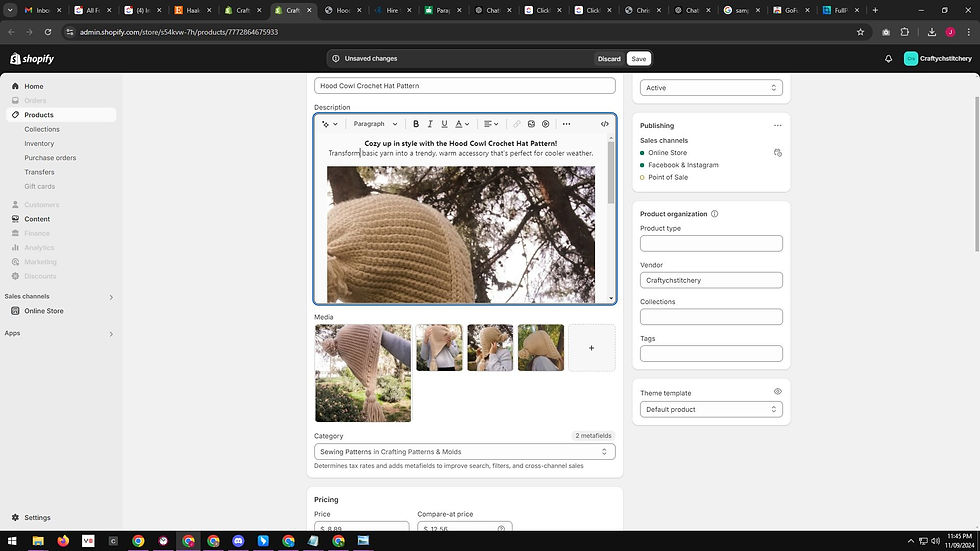Expand the Apps section
The width and height of the screenshot is (980, 551).
pos(111,334)
